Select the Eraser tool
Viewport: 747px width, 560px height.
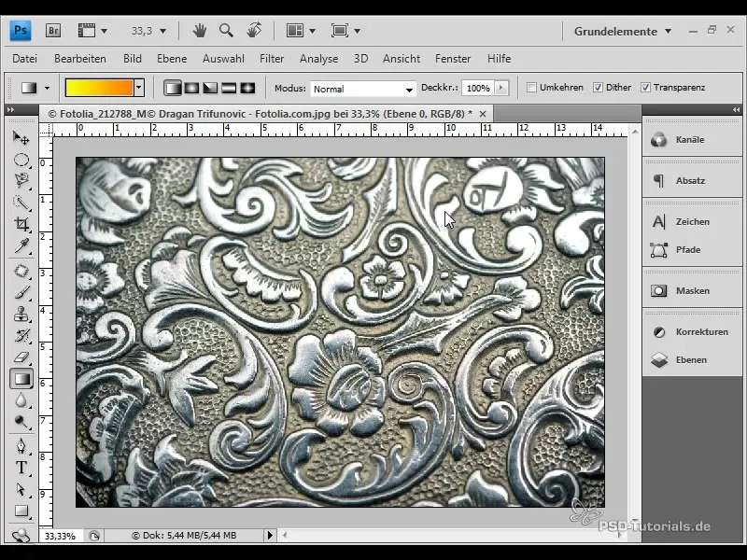tap(21, 357)
